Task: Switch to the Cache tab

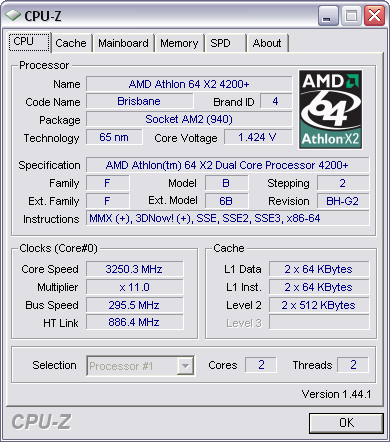Action: [71, 43]
